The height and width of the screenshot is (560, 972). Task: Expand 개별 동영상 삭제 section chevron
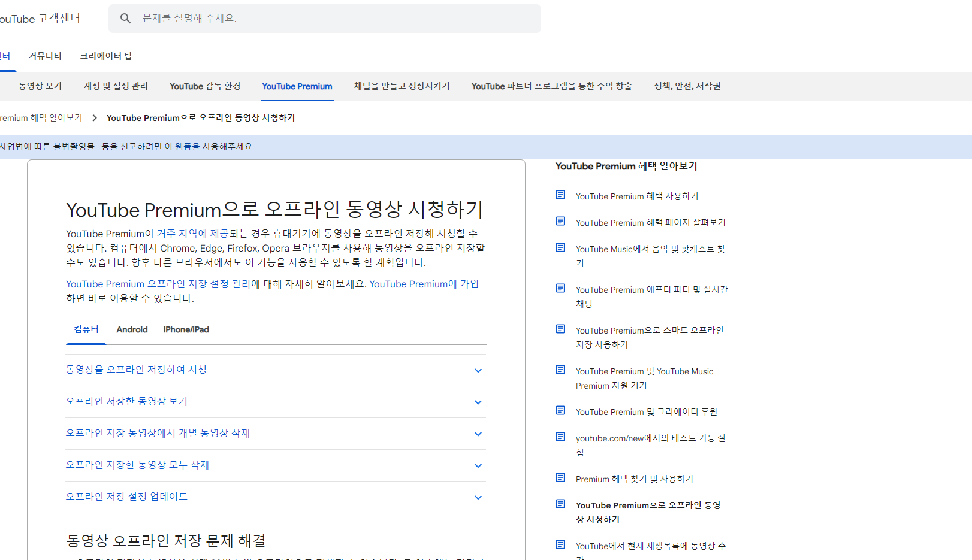[478, 434]
